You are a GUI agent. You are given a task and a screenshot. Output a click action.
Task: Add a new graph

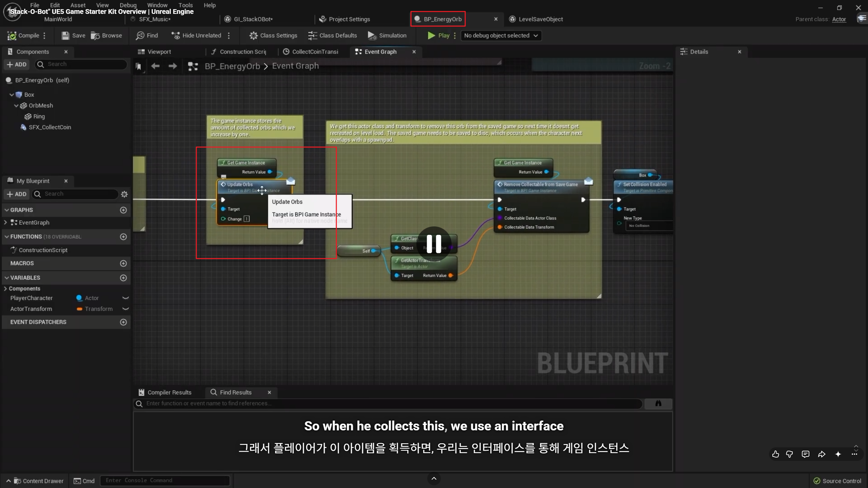pyautogui.click(x=123, y=210)
